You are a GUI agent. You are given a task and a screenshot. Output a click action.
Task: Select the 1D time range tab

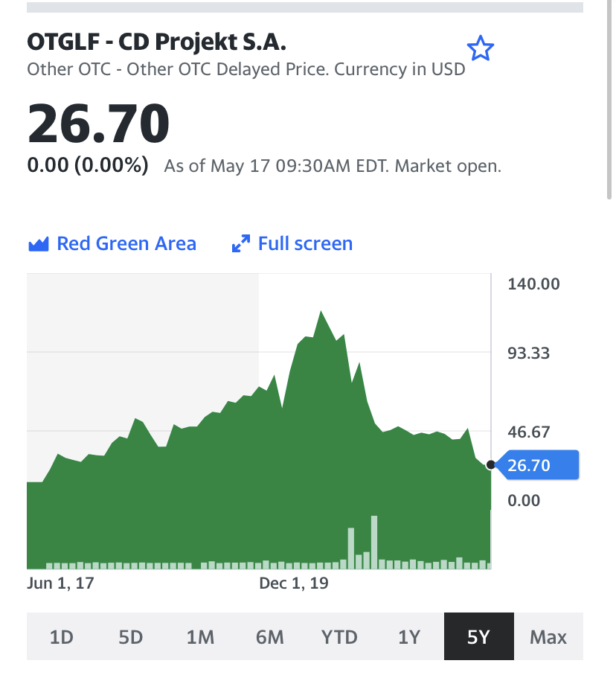(x=61, y=637)
